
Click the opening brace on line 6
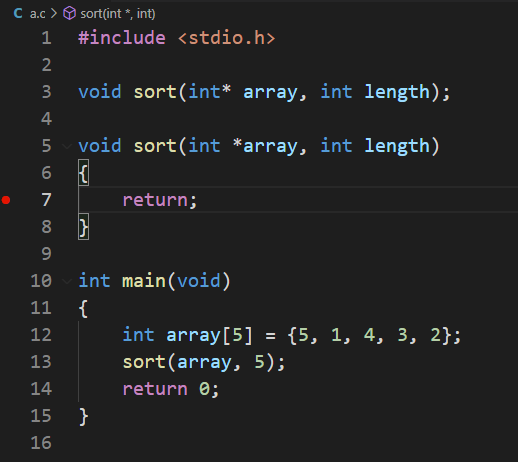click(x=83, y=173)
